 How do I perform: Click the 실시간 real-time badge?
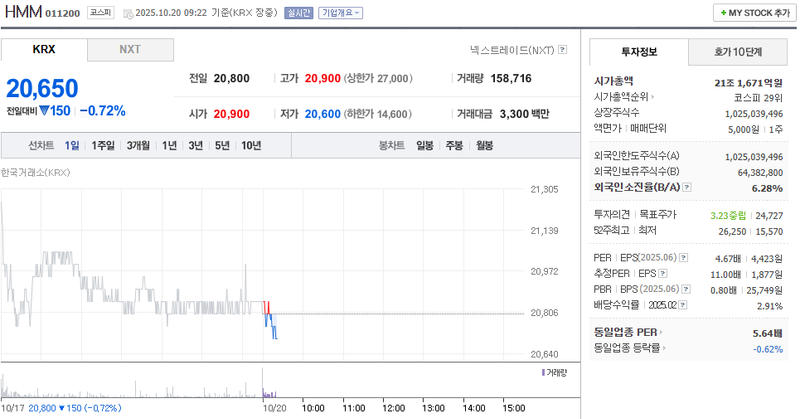[x=299, y=13]
